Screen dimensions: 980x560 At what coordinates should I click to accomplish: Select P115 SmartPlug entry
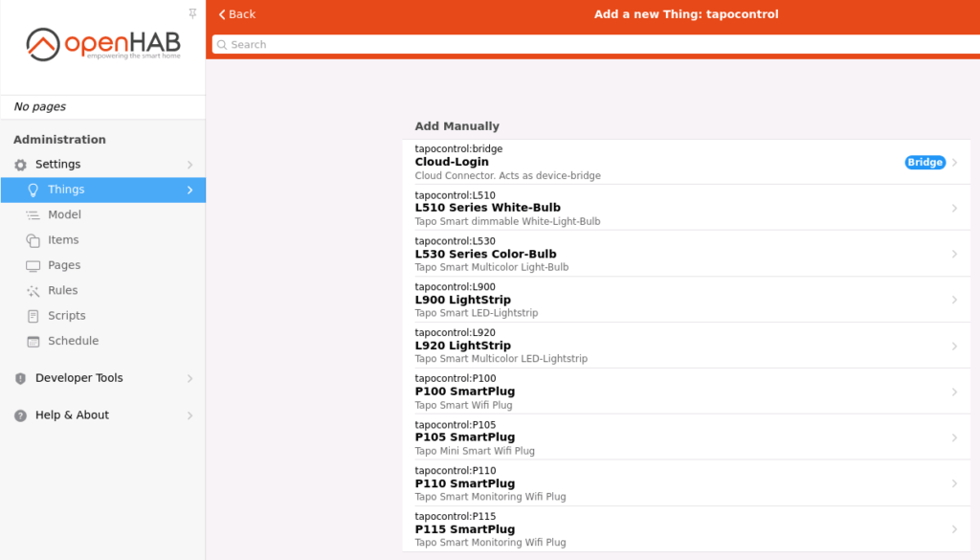686,528
